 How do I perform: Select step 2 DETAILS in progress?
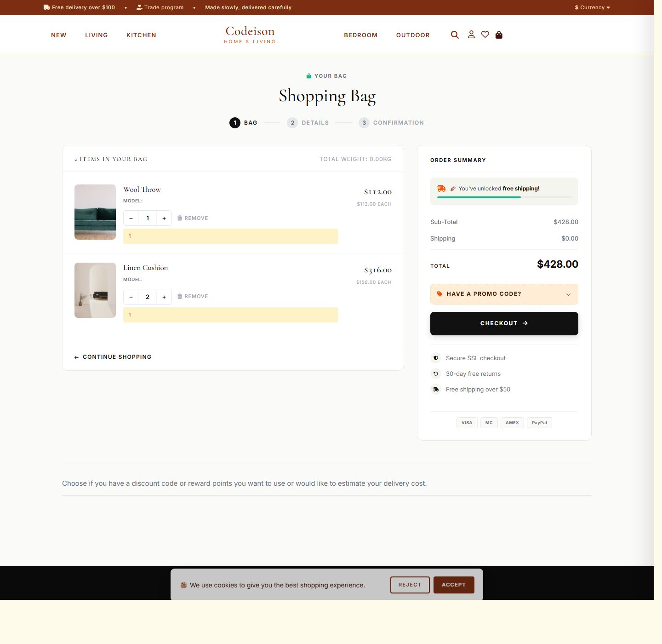(308, 123)
